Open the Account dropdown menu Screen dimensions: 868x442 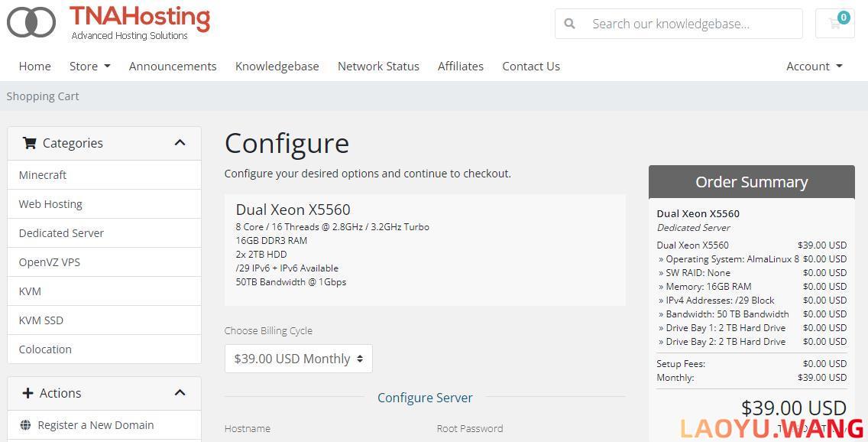pos(815,67)
